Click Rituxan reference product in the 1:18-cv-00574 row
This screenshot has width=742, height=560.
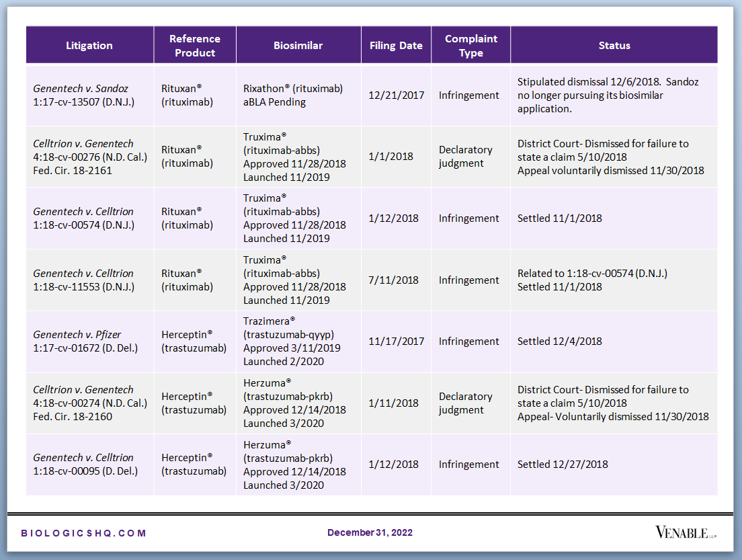coord(195,218)
